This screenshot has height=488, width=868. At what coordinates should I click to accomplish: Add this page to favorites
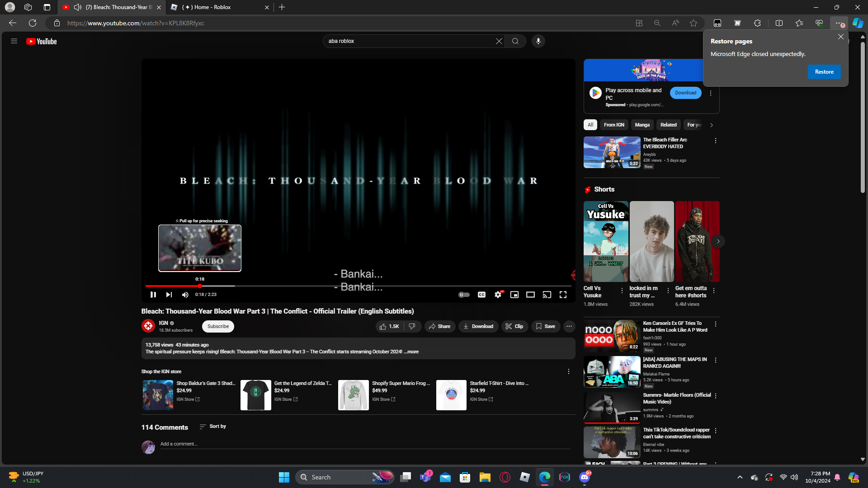(x=693, y=23)
